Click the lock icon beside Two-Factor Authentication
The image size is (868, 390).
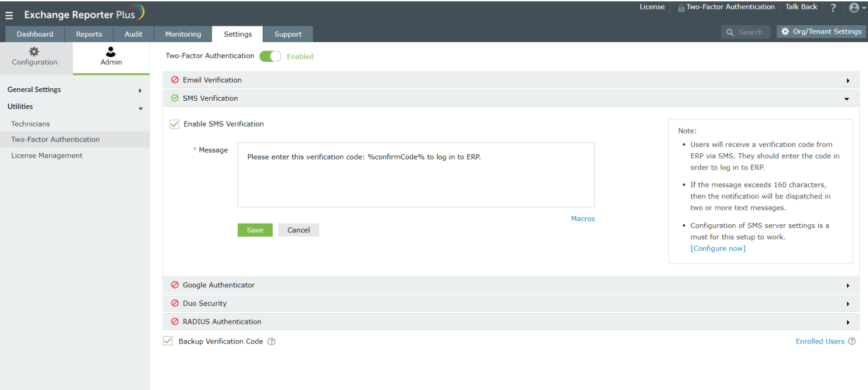click(681, 8)
